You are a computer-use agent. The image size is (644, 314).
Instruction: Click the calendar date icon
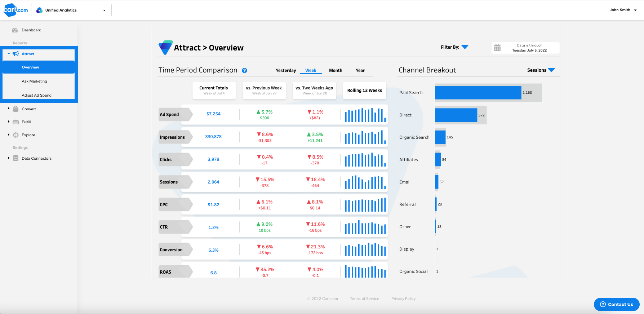click(497, 48)
